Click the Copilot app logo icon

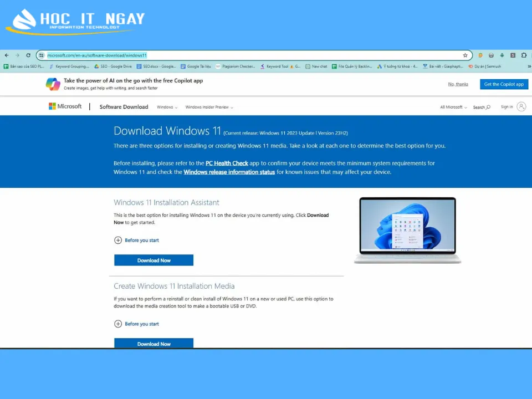point(53,84)
